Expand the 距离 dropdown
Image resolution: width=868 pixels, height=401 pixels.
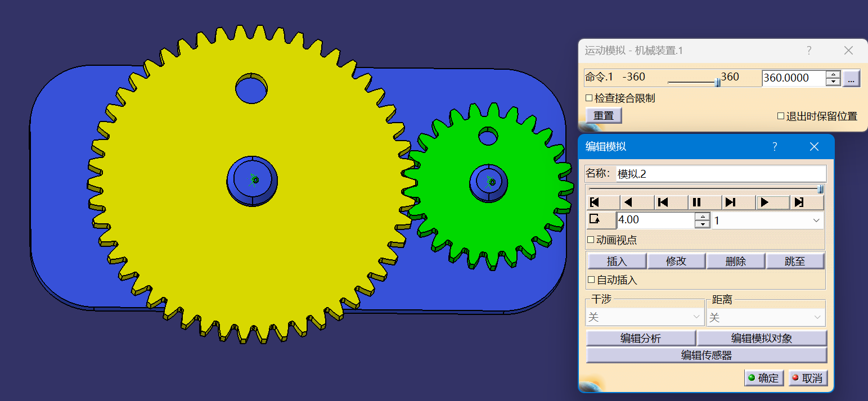[x=765, y=318]
